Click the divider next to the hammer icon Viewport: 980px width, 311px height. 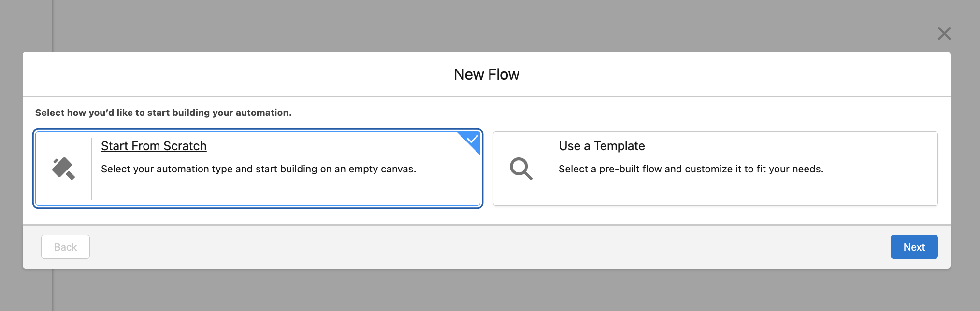(92, 169)
